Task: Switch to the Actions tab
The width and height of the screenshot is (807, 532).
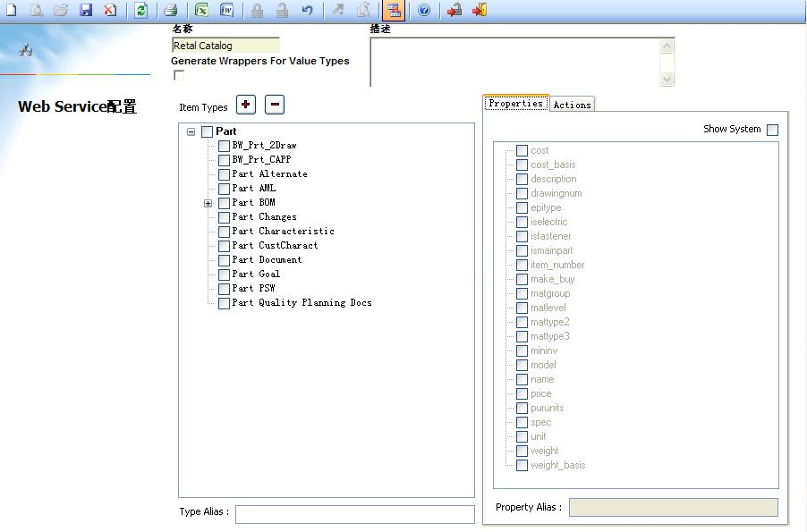Action: click(x=572, y=105)
